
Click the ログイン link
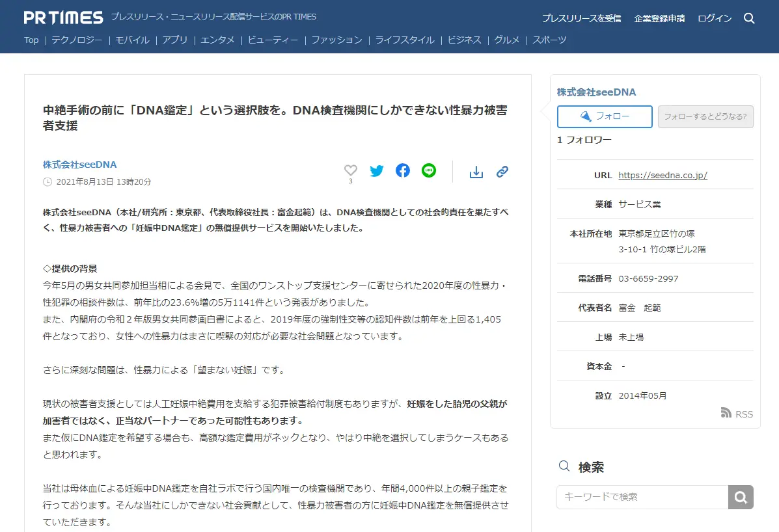[x=715, y=18]
